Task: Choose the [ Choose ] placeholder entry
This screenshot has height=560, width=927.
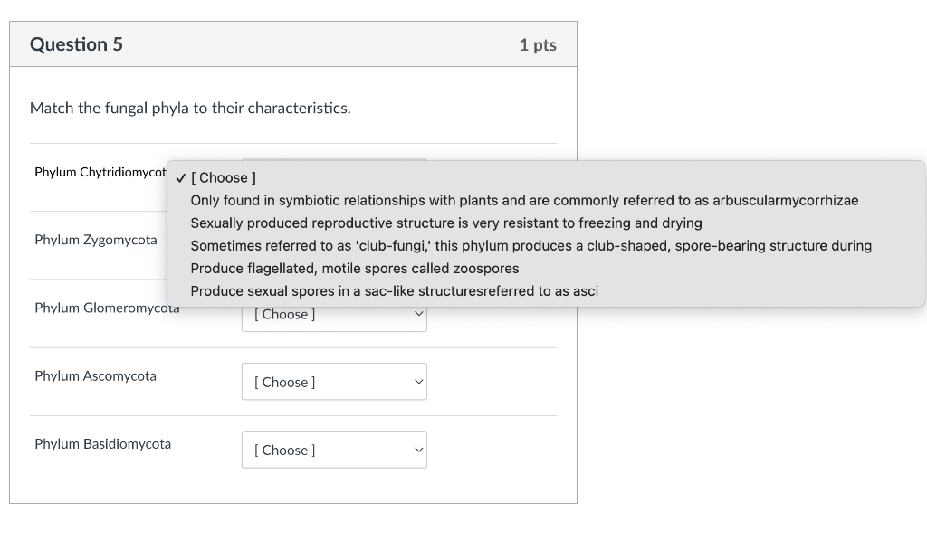Action: [223, 177]
